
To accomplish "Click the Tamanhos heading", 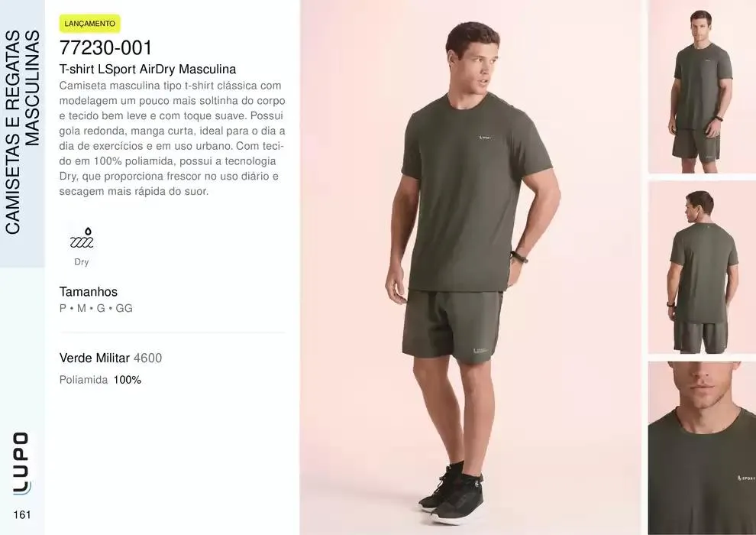I will coord(89,292).
